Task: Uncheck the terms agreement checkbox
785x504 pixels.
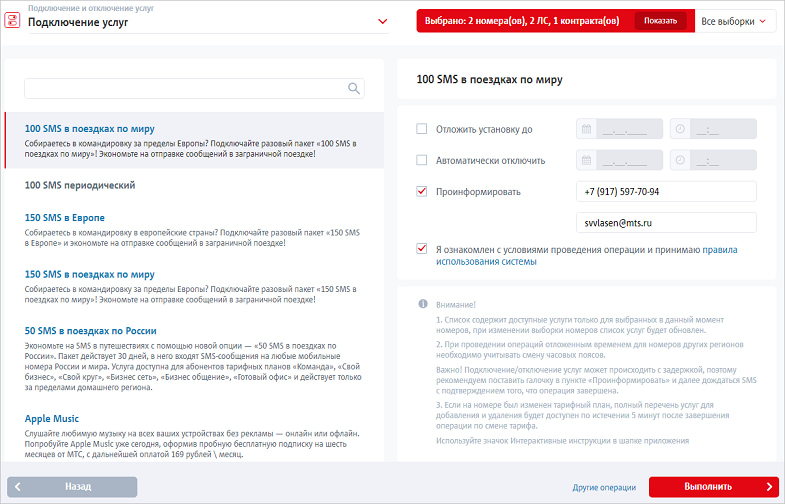Action: [422, 249]
